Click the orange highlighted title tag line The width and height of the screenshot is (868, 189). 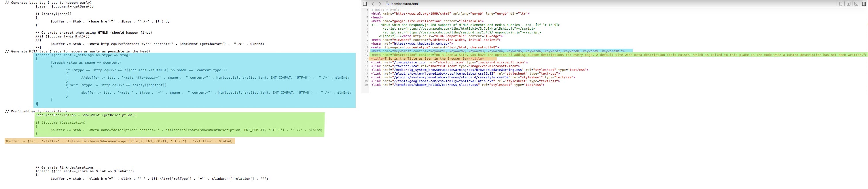pyautogui.click(x=427, y=58)
